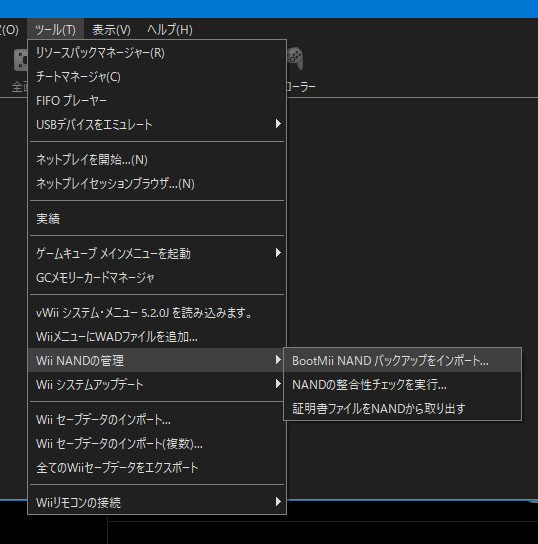The height and width of the screenshot is (544, 538).
Task: Open the ヘルプ(H) menu
Action: coord(170,30)
